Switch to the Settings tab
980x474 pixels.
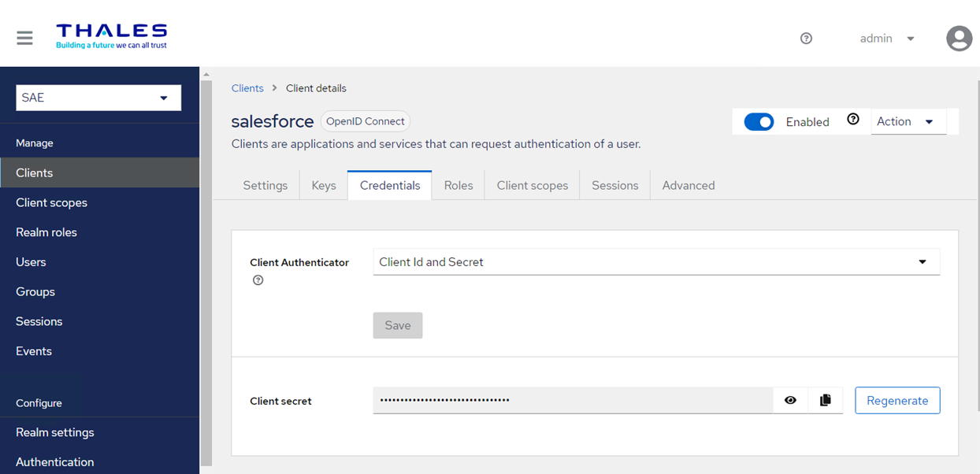265,186
